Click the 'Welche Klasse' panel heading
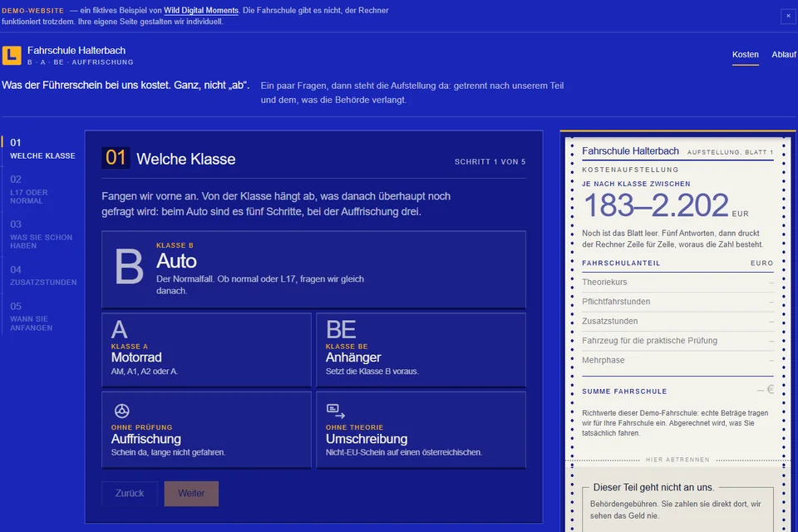Screen dimensions: 798x532 coord(185,159)
